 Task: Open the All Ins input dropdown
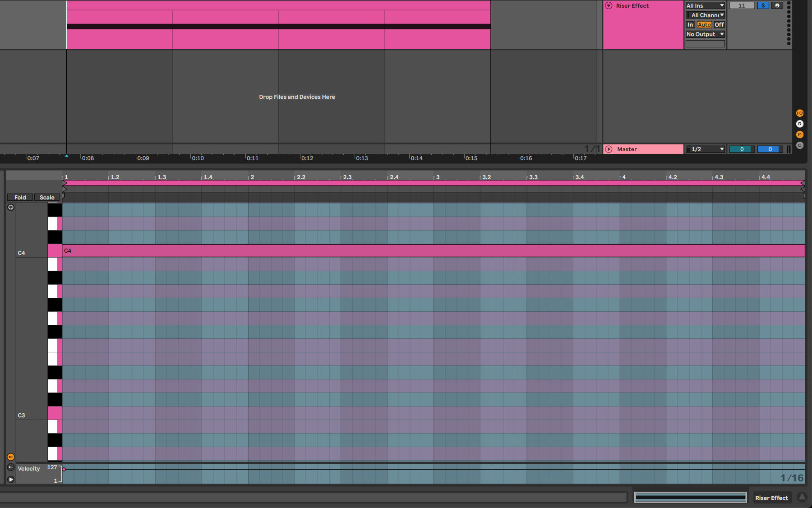pyautogui.click(x=705, y=6)
